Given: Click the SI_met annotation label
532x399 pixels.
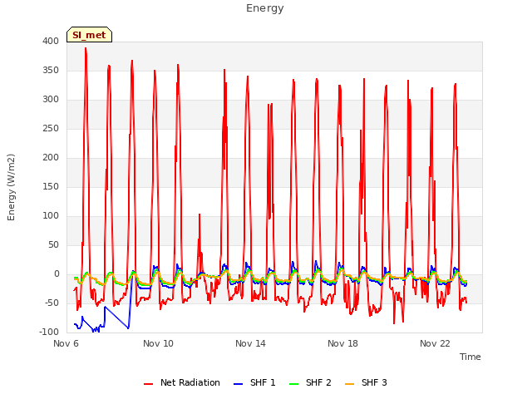Looking at the screenshot, I should pyautogui.click(x=89, y=35).
